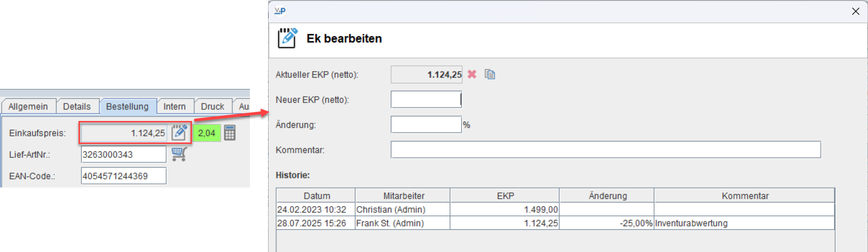
Task: Close the Ek bearbeiten dialog
Action: click(x=856, y=11)
